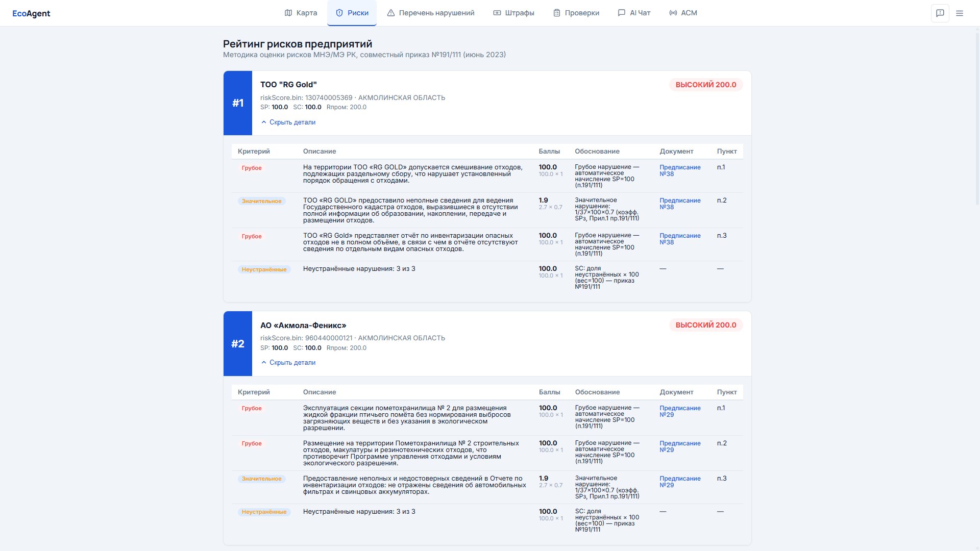980x551 pixels.
Task: Click 'Неустранённые нарушения: 3 из 3' in Акмола-Феникс table
Action: point(359,512)
